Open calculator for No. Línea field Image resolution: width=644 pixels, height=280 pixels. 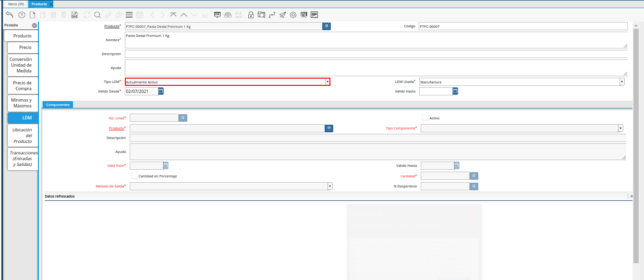click(183, 117)
